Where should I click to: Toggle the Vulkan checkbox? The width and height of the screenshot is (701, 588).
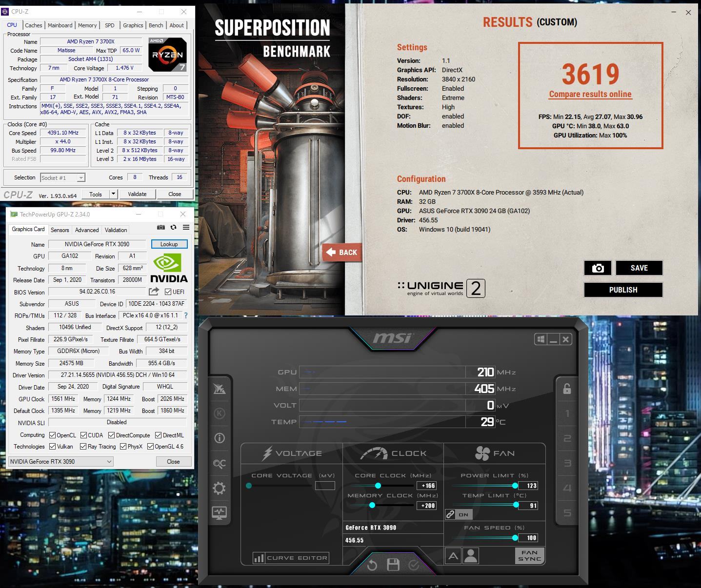pos(52,446)
